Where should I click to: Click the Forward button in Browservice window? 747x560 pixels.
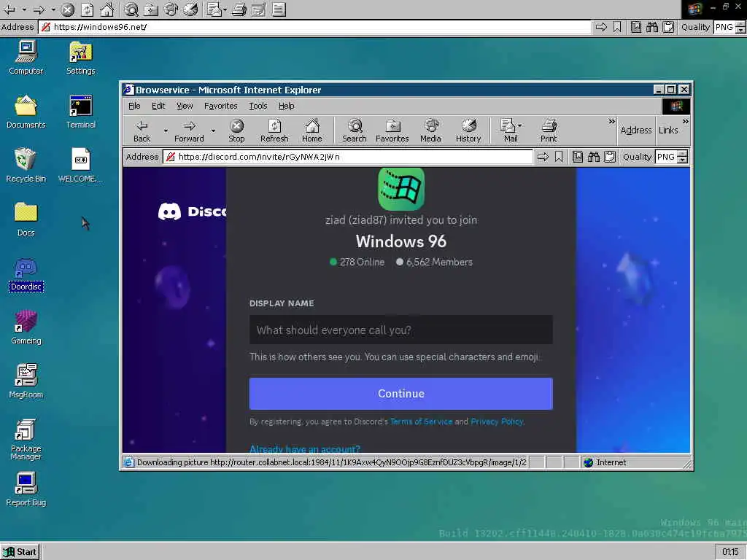(x=189, y=131)
